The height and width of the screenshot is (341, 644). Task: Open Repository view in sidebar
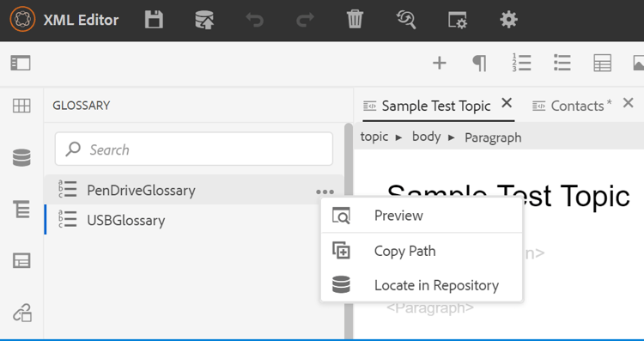(x=21, y=158)
